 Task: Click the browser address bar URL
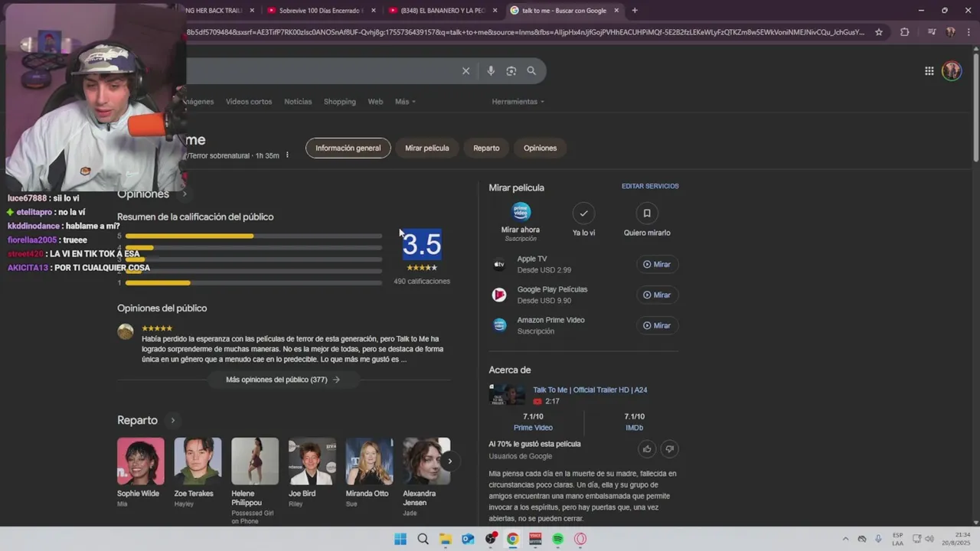(x=525, y=32)
